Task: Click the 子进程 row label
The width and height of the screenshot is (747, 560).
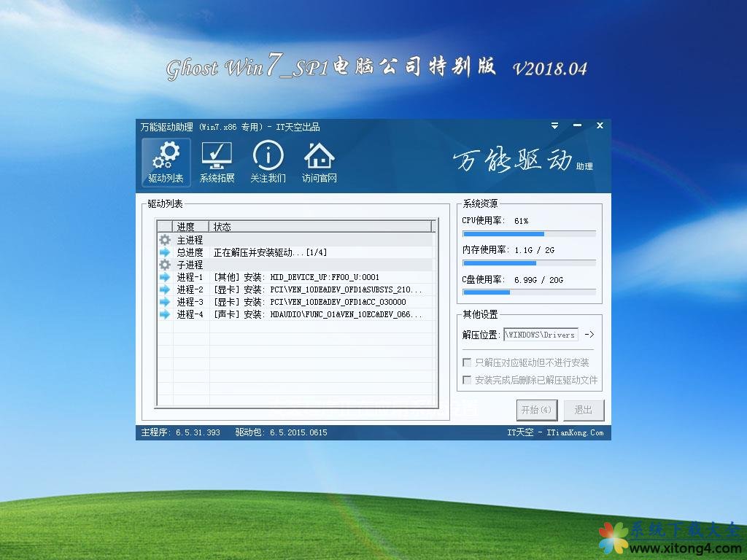Action: click(190, 264)
